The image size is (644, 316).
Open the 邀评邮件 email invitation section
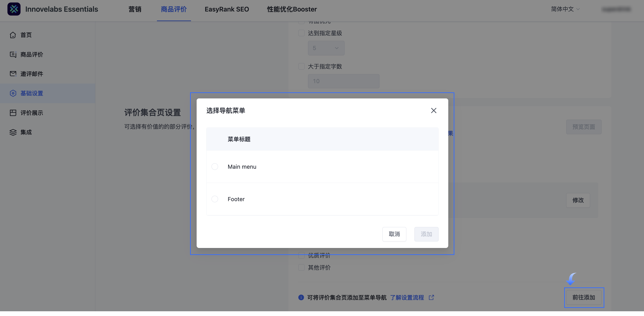pos(13,74)
